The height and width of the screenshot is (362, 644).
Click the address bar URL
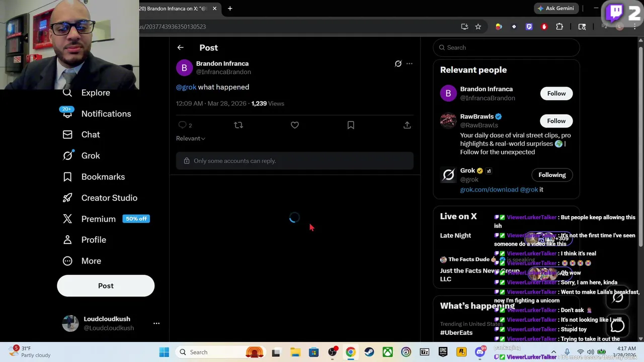173,27
